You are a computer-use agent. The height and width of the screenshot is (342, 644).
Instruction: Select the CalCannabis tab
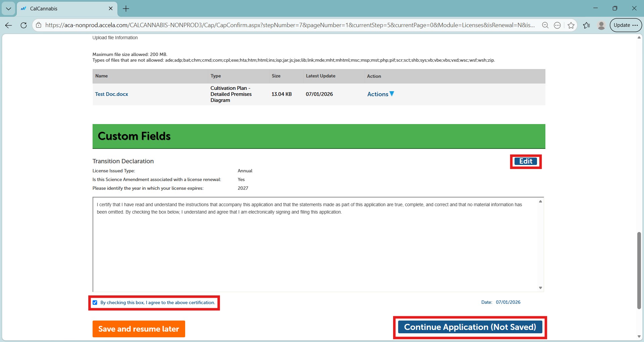coord(67,9)
